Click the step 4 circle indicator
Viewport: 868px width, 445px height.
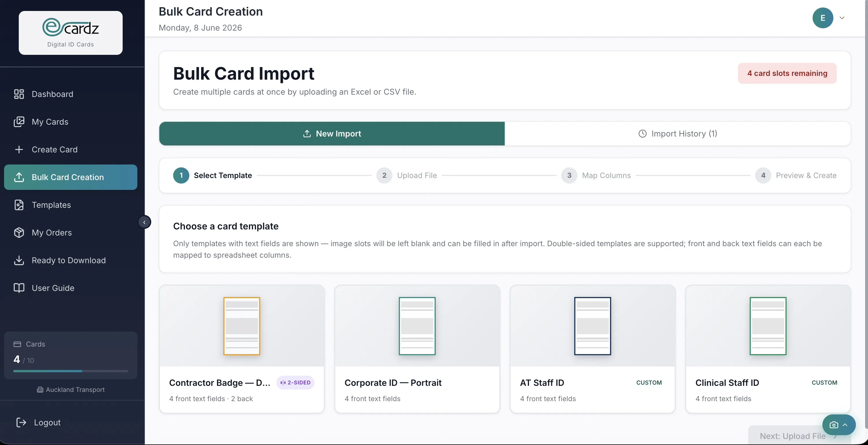[x=763, y=175]
